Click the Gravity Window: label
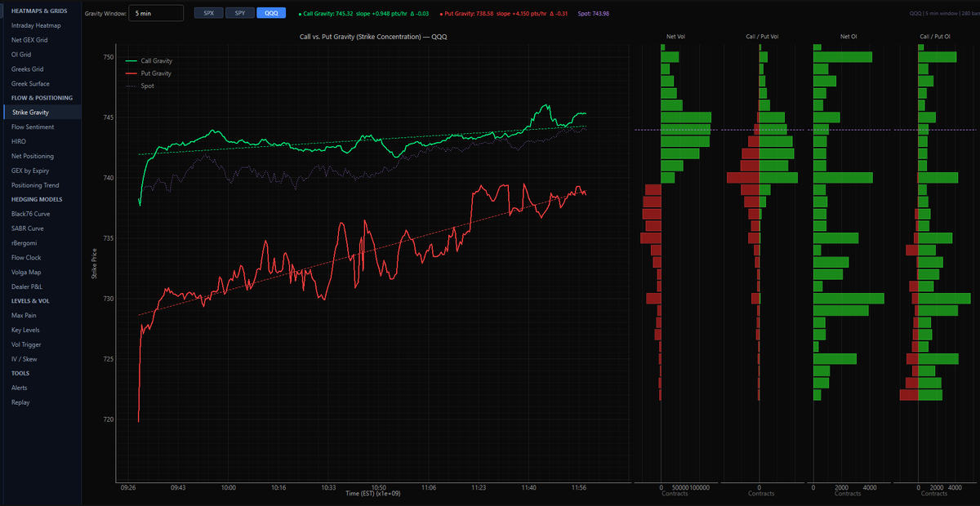Image resolution: width=980 pixels, height=506 pixels. tap(105, 14)
